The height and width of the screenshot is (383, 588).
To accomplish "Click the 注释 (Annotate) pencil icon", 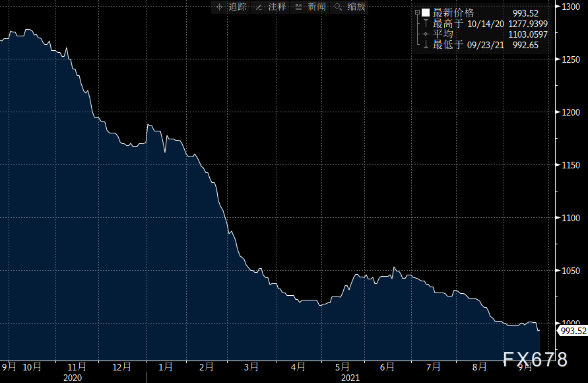I will pos(259,7).
